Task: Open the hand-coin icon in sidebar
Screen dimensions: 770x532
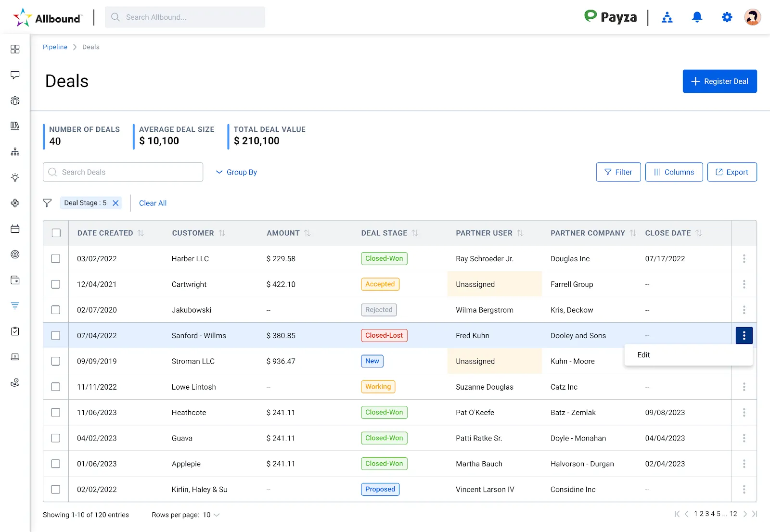Action: pos(15,382)
